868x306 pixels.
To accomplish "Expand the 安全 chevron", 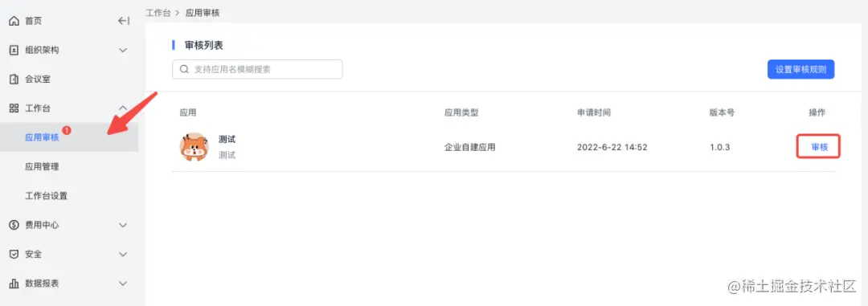I will pos(124,255).
